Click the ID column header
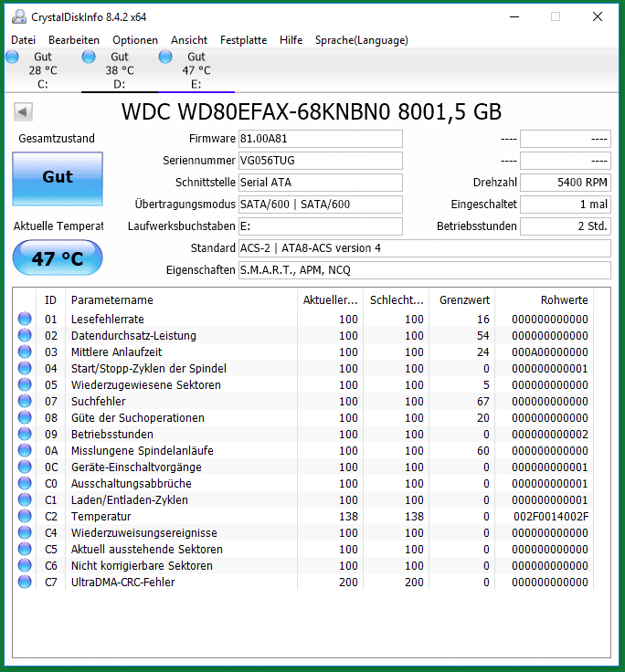The image size is (625, 672). (50, 300)
